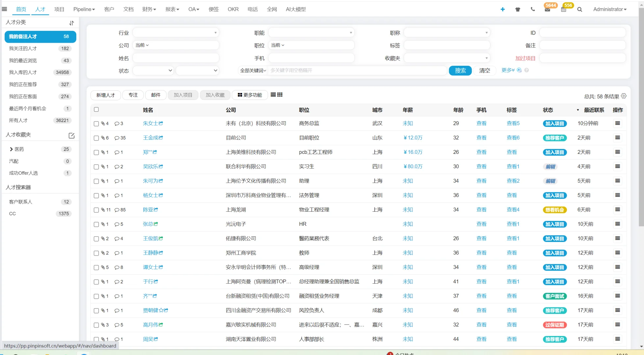The width and height of the screenshot is (644, 355).
Task: Click the phone icon in the top bar
Action: coord(532,10)
